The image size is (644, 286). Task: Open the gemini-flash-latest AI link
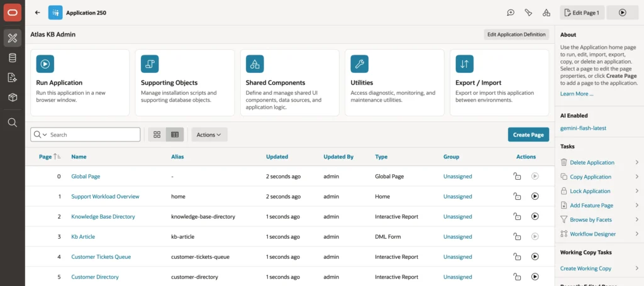click(583, 128)
